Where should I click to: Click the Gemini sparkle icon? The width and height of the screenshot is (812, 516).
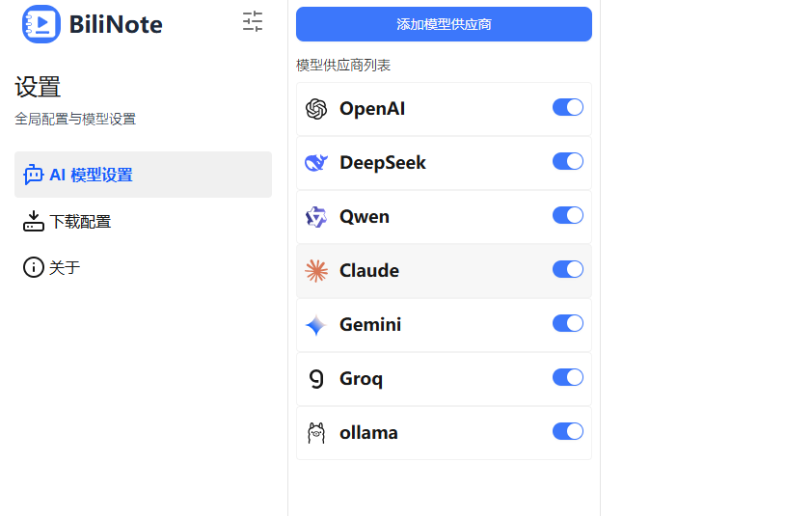[316, 325]
